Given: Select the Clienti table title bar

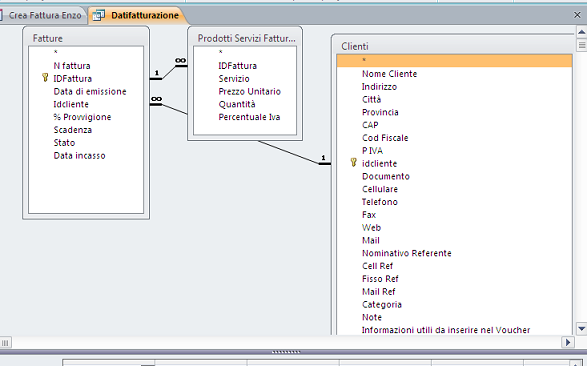Looking at the screenshot, I should tap(453, 46).
